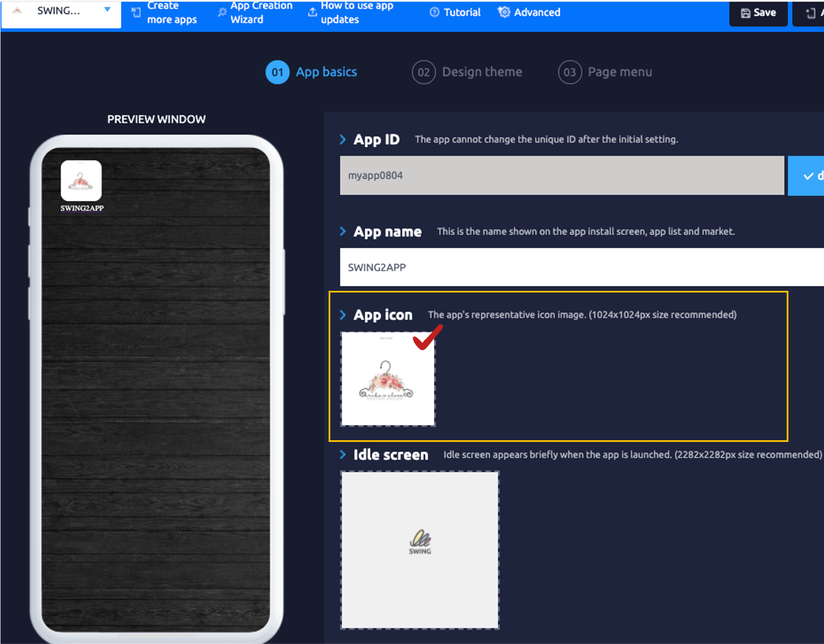Click the app update upload icon

tap(312, 12)
